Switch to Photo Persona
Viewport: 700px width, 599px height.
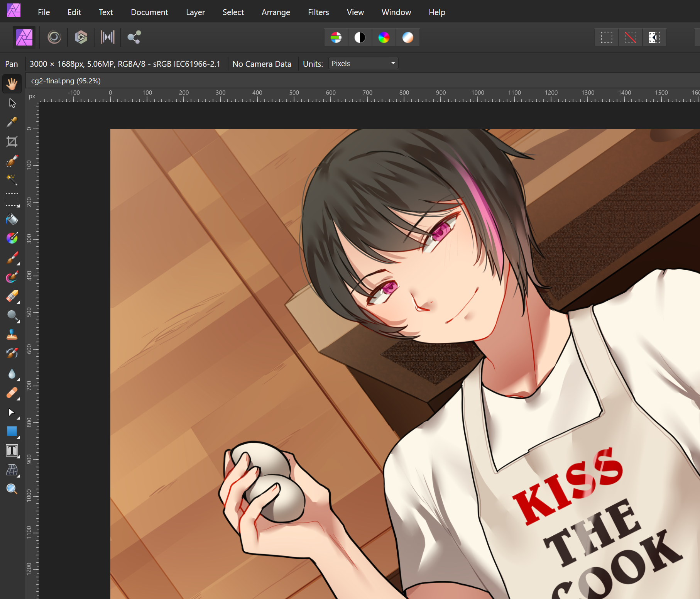coord(24,37)
